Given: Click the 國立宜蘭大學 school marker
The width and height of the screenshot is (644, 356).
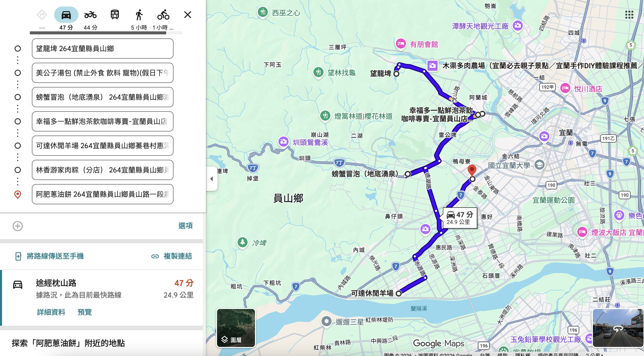Looking at the screenshot, I should pos(539,165).
